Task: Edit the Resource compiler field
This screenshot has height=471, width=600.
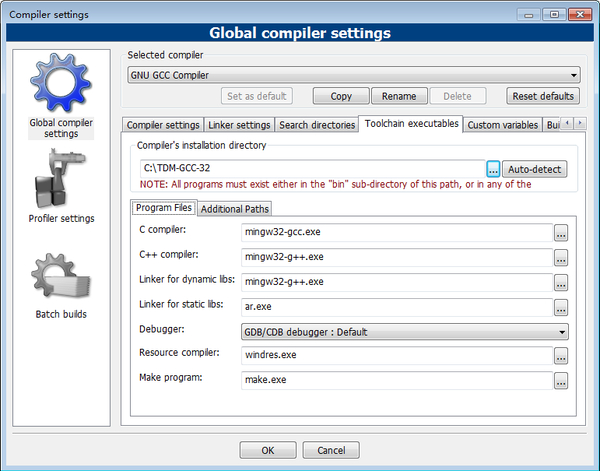Action: pos(397,355)
